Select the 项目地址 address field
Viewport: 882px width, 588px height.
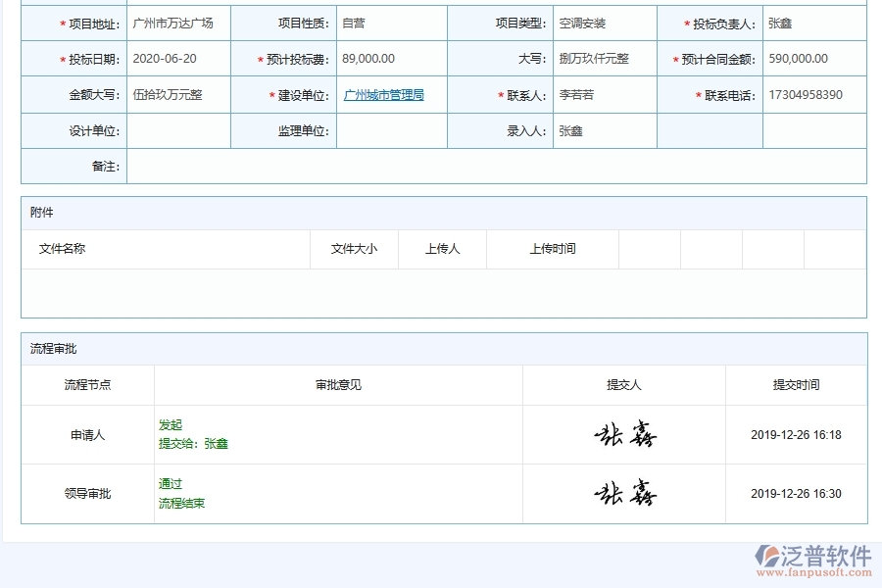click(x=176, y=22)
